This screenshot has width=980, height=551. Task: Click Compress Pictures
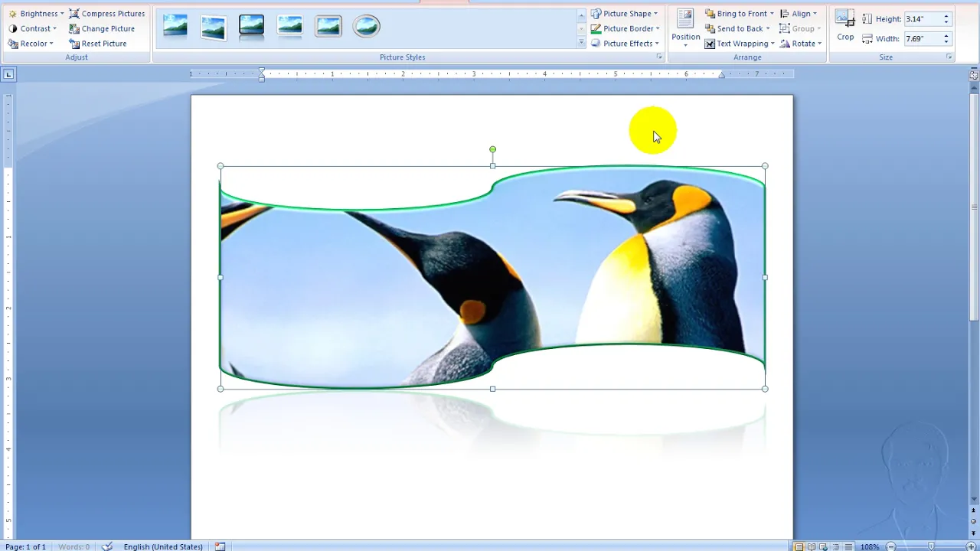(106, 14)
